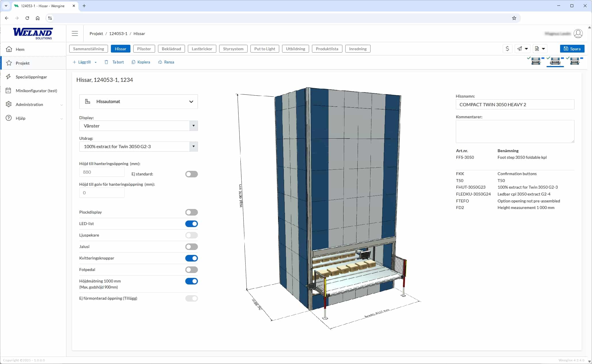Enable the Jalusi toggle
The image size is (592, 364).
click(192, 247)
